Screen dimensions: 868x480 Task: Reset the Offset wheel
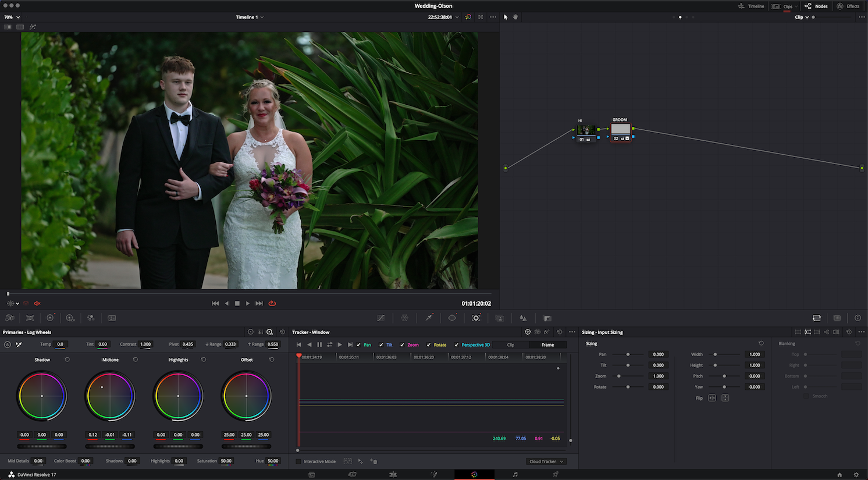point(271,360)
